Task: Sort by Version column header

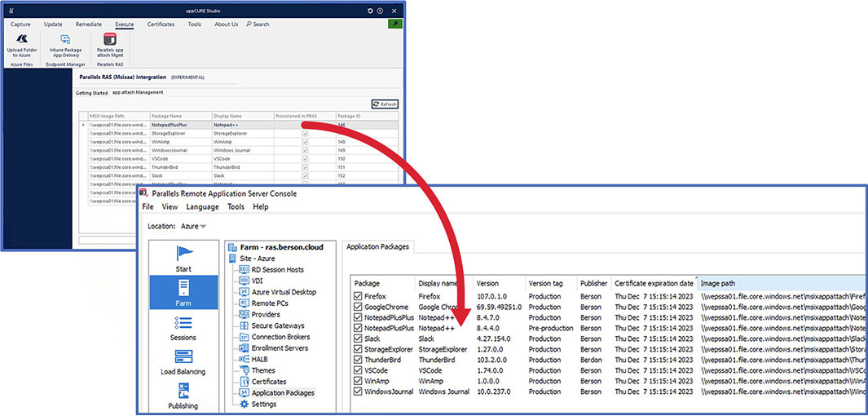Action: 499,283
